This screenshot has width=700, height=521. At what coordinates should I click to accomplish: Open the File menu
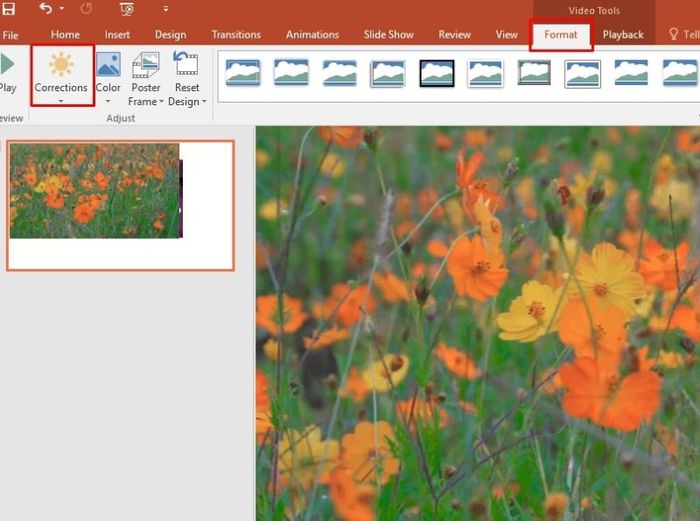[10, 35]
